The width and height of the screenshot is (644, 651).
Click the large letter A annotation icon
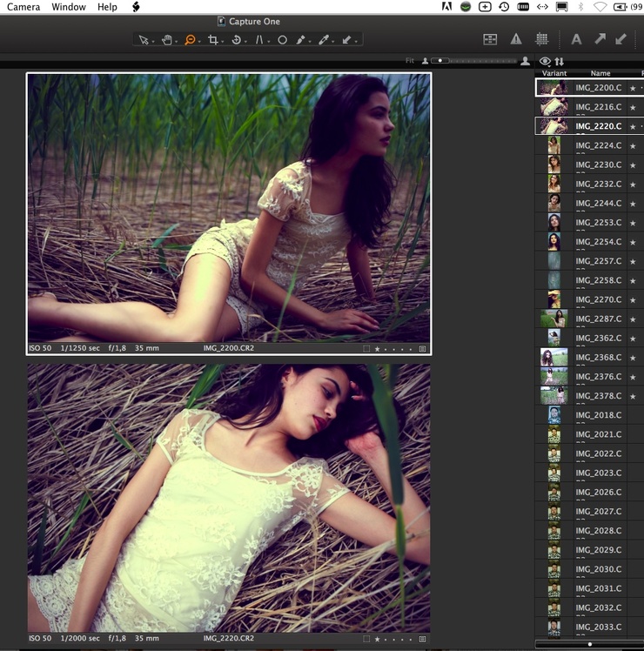point(576,39)
